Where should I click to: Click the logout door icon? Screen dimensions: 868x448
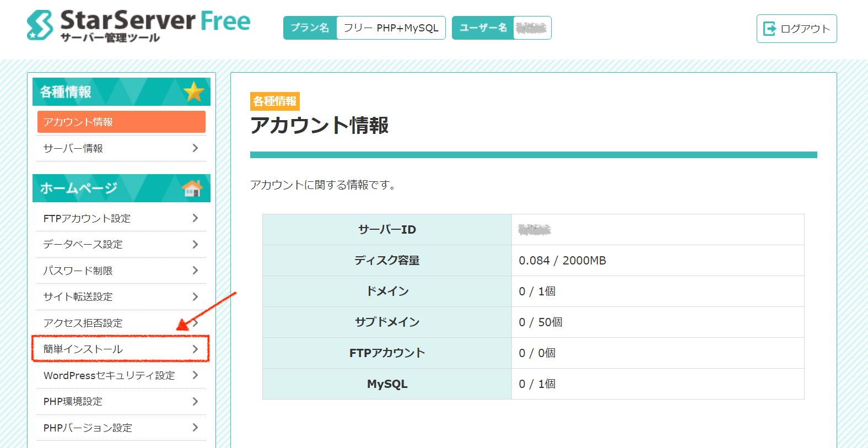[769, 29]
